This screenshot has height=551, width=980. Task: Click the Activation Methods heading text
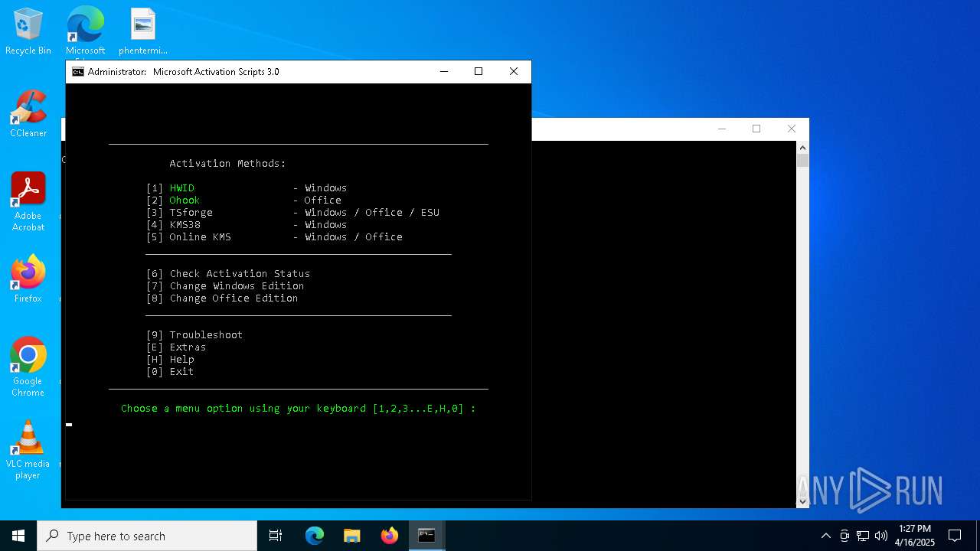pyautogui.click(x=227, y=163)
